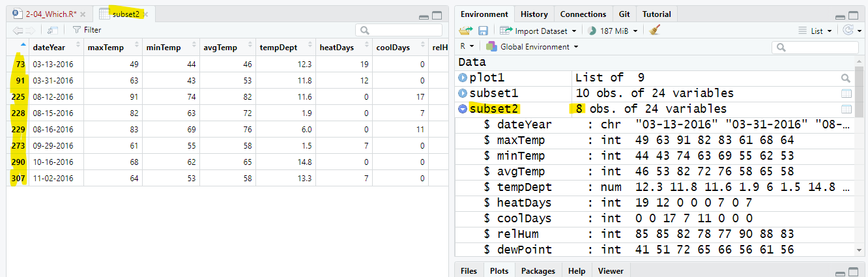Select the Plots tab
The height and width of the screenshot is (277, 868).
point(499,270)
